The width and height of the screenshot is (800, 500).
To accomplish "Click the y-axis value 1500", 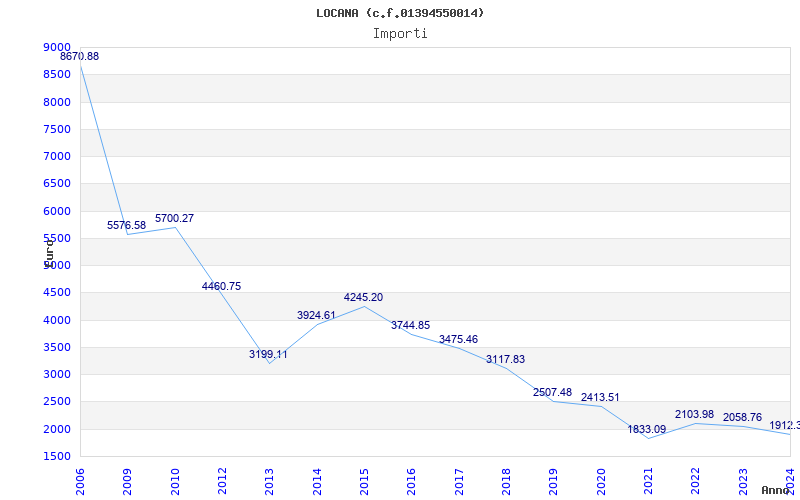I will click(x=57, y=456).
